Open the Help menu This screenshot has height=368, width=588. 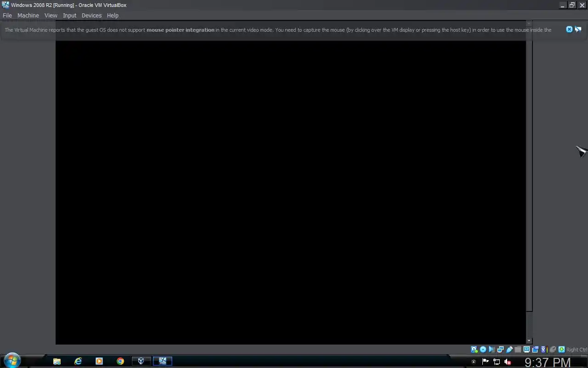coord(113,15)
